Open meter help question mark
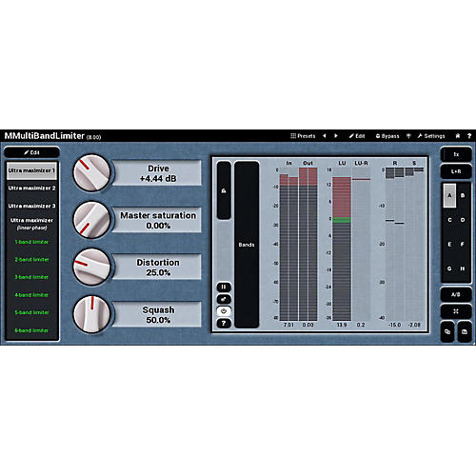Image resolution: width=476 pixels, height=476 pixels. [x=224, y=323]
